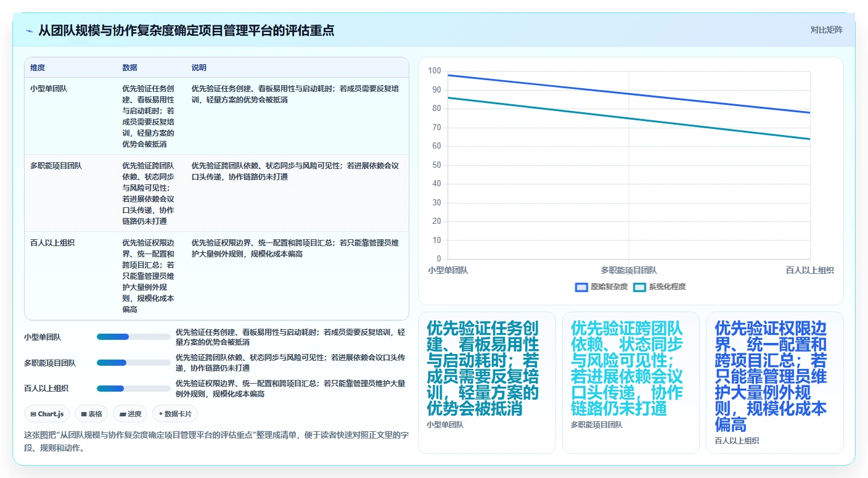The image size is (868, 478).
Task: Click the 小型单团队 progress bar
Action: point(133,337)
